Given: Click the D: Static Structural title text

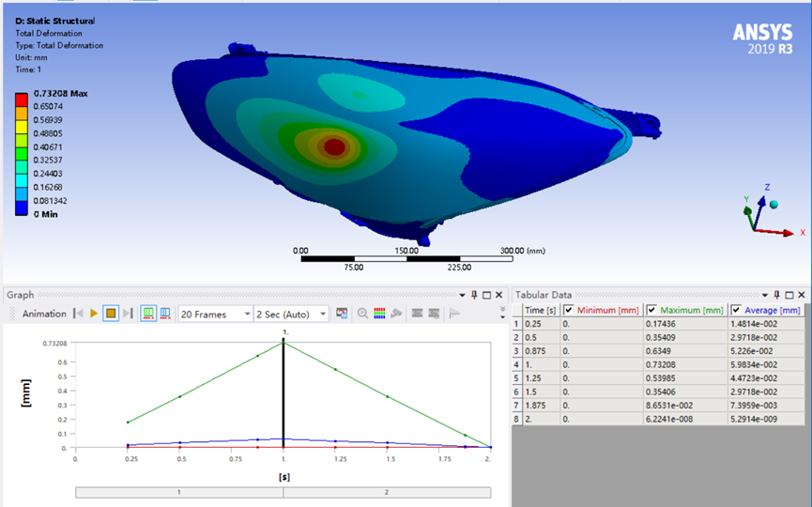Looking at the screenshot, I should pyautogui.click(x=54, y=22).
